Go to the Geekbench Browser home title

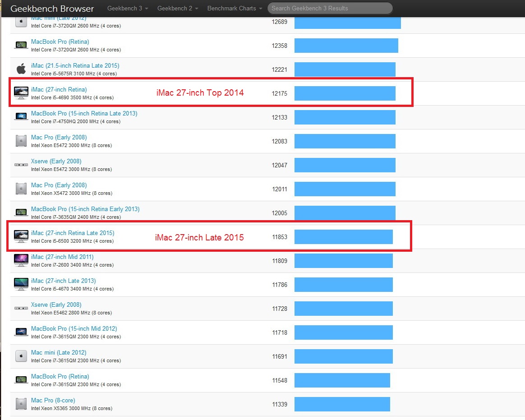click(x=52, y=9)
